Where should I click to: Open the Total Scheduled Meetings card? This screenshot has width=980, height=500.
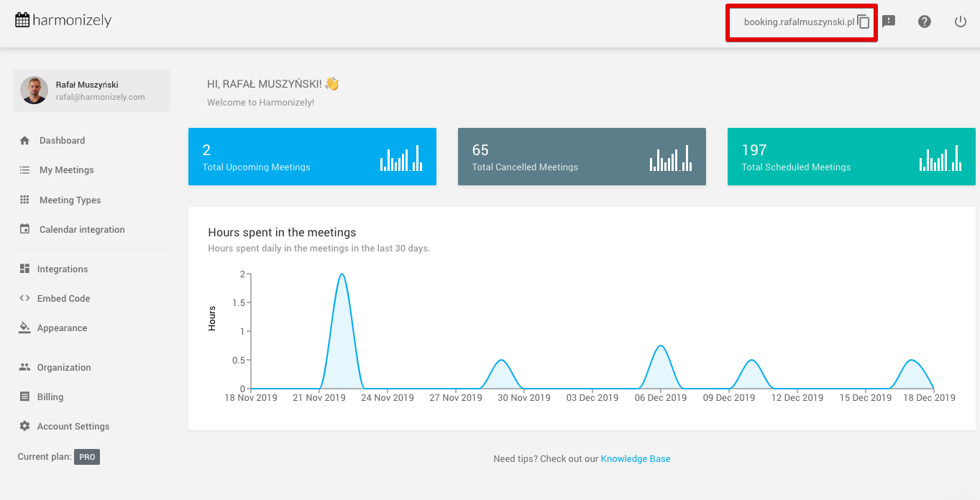click(851, 157)
